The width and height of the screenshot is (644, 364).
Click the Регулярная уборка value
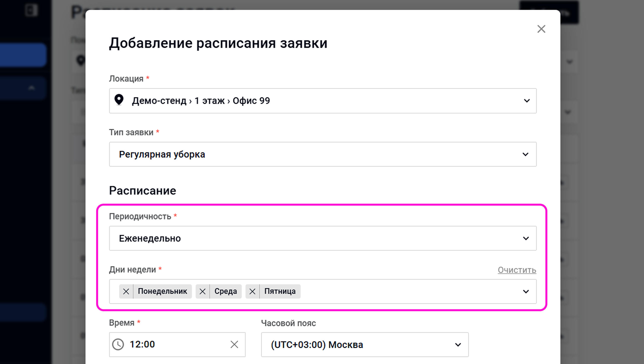[162, 155]
